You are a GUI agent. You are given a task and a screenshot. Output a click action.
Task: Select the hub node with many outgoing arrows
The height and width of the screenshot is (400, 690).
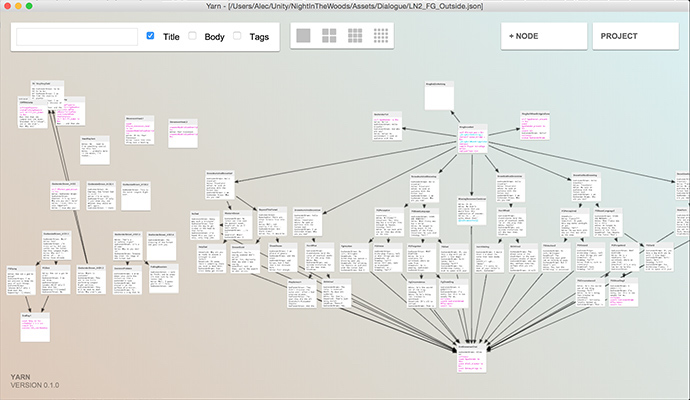coord(473,139)
